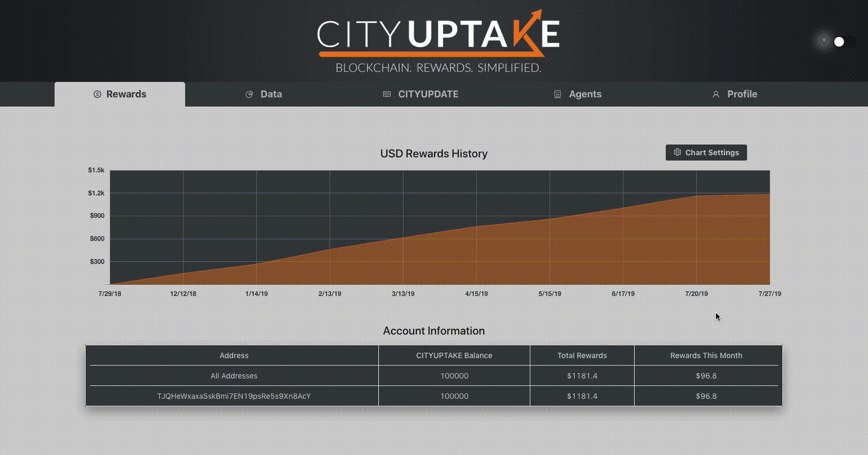This screenshot has height=455, width=868.
Task: Click the gear icon in Chart Settings
Action: point(677,153)
